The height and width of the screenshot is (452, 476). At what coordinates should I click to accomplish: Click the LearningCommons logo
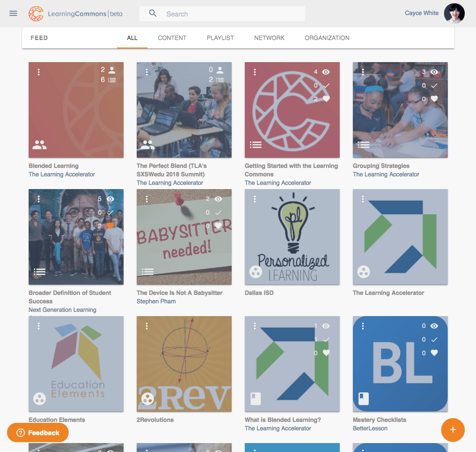76,14
